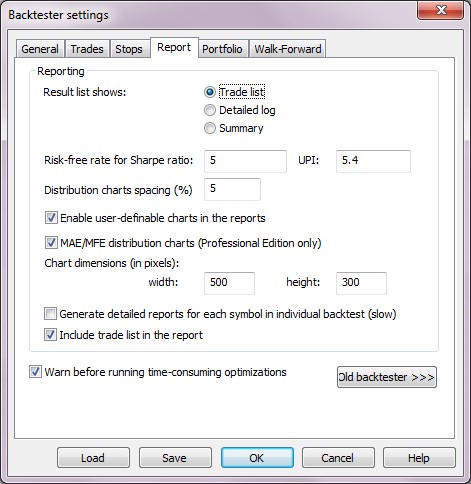Select the Portfolio tab
The width and height of the screenshot is (471, 484).
click(222, 49)
